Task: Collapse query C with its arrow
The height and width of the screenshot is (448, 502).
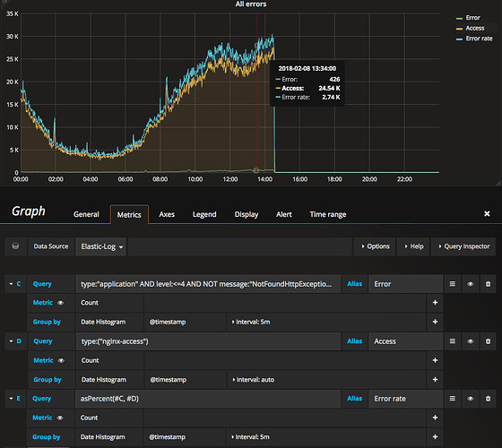Action: point(11,284)
